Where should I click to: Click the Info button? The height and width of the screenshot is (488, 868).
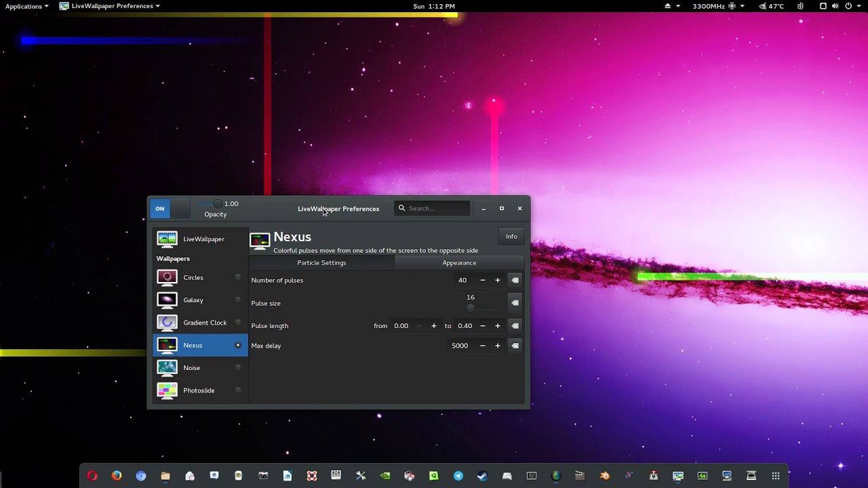coord(511,237)
